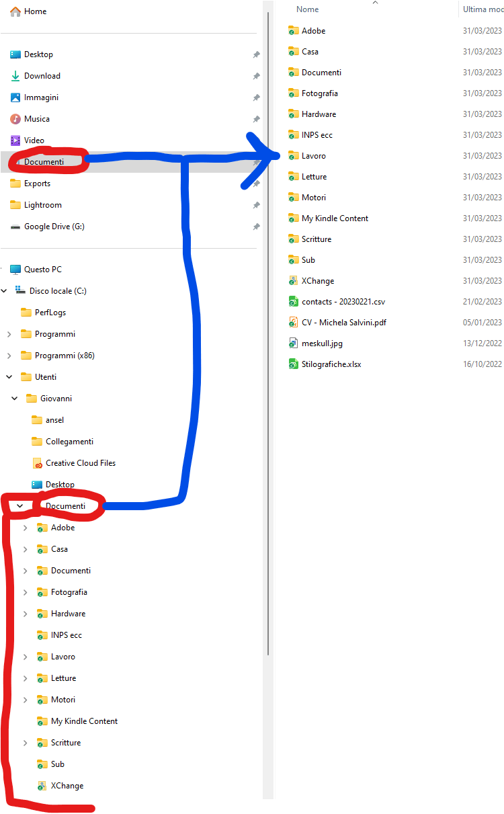Click the pin icon beside Musica
This screenshot has height=814, width=504.
256,119
